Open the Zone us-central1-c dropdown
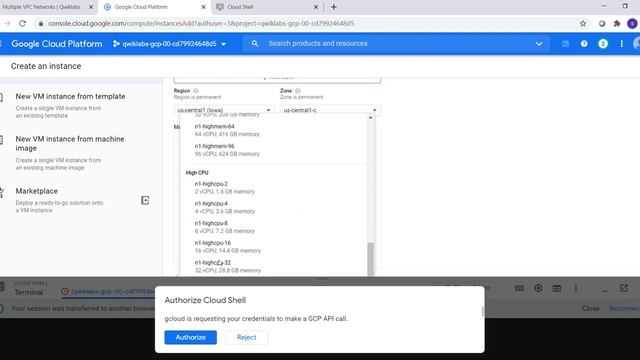Viewport: 640px width, 360px height. (x=330, y=110)
